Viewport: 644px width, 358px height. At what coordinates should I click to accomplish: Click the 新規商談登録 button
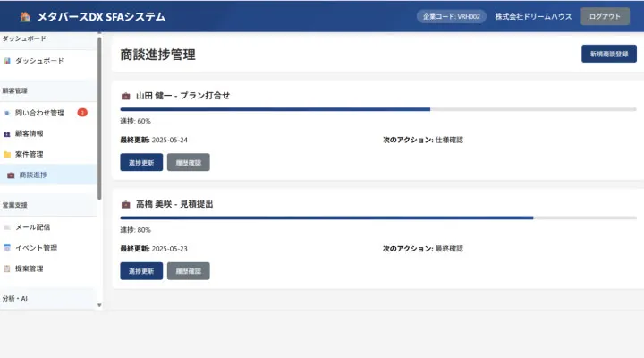click(609, 54)
